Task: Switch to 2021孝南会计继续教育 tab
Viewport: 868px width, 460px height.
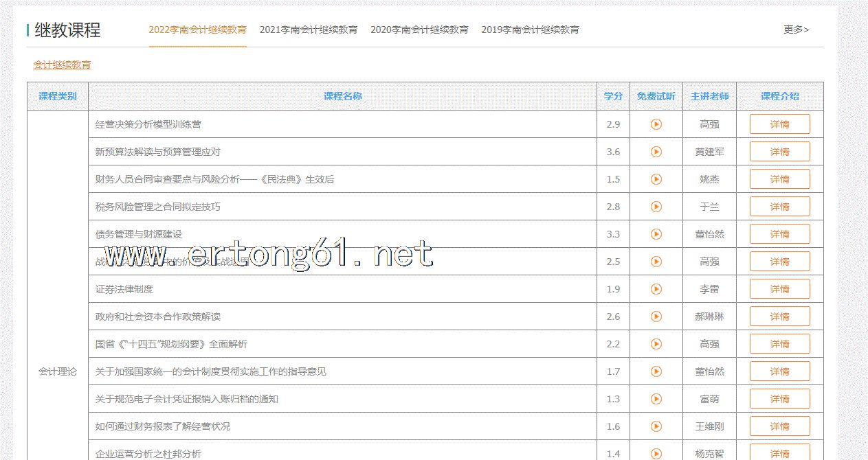Action: pyautogui.click(x=308, y=30)
